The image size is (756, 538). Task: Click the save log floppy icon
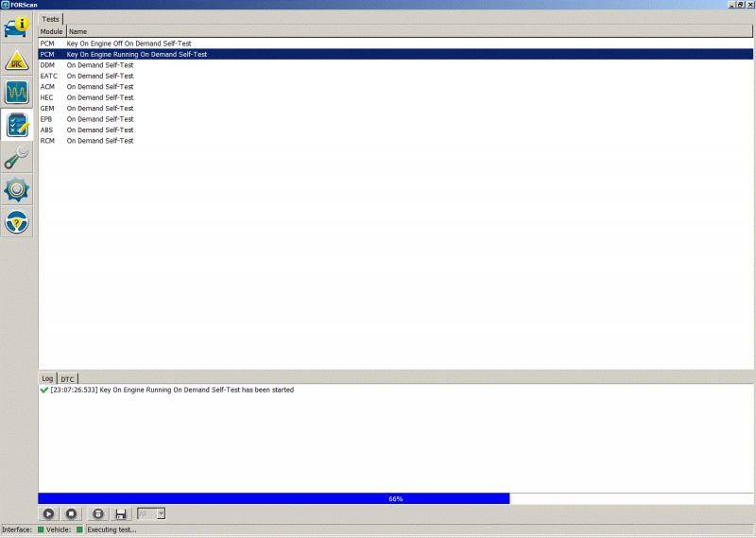121,513
